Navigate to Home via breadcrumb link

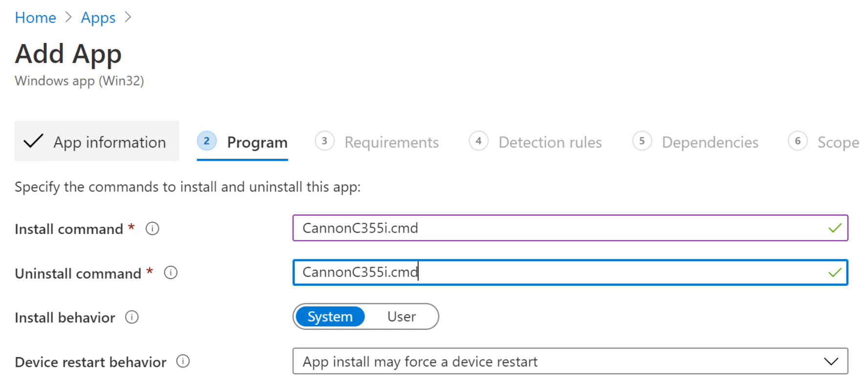click(35, 17)
